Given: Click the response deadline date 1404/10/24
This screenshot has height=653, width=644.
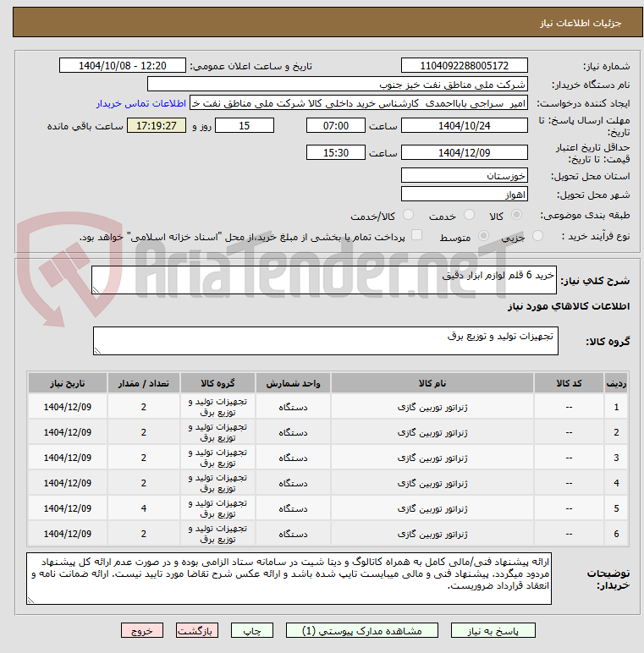Looking at the screenshot, I should click(x=464, y=126).
